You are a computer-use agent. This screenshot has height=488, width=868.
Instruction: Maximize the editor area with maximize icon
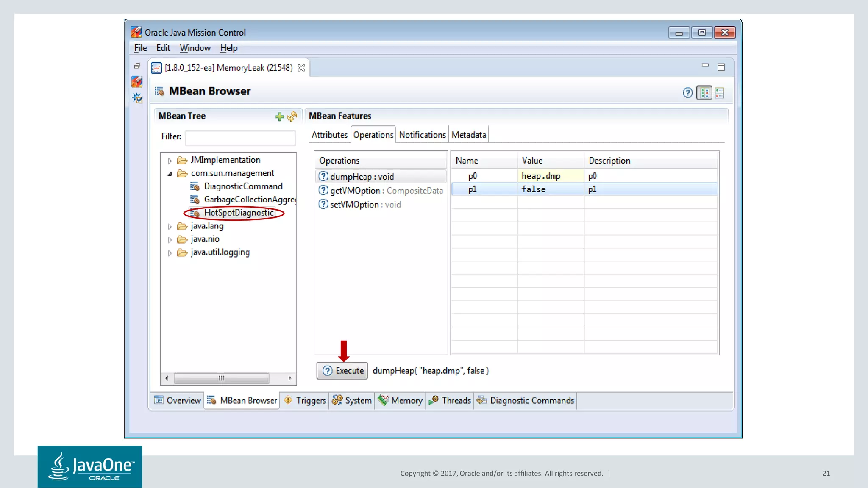[x=721, y=67]
